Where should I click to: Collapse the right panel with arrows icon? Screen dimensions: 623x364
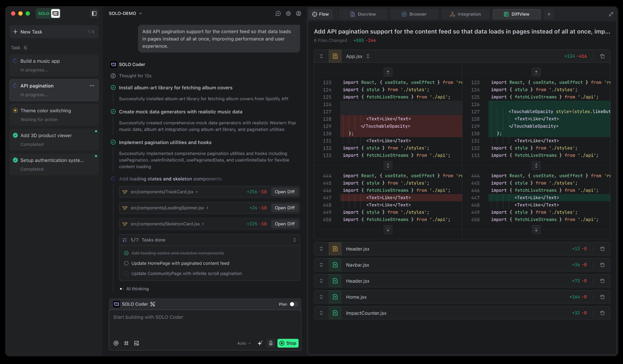click(x=611, y=14)
